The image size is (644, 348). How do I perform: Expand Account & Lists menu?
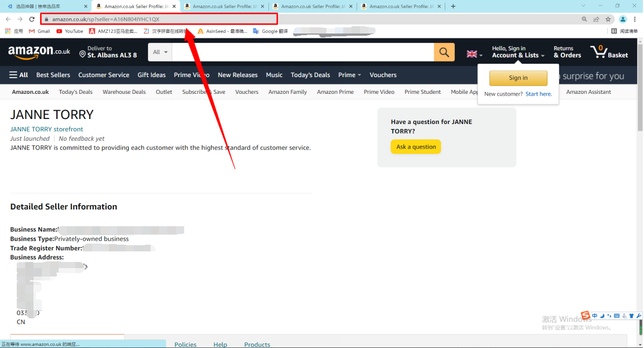pyautogui.click(x=518, y=52)
